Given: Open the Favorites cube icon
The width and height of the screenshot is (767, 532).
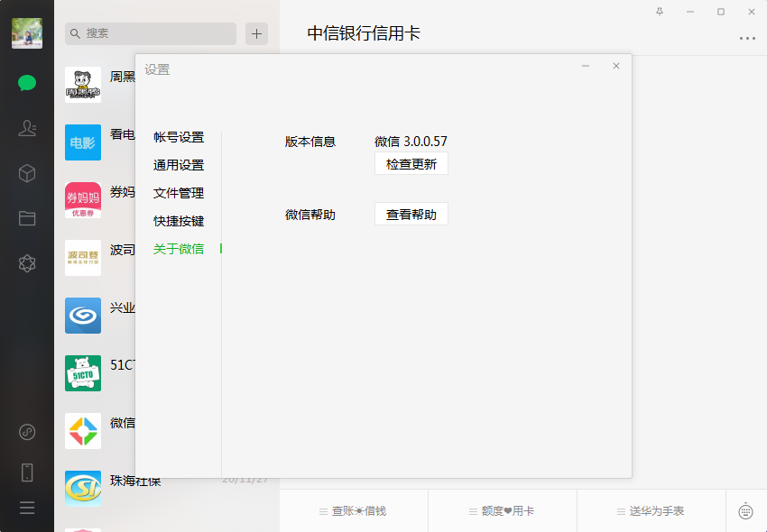Looking at the screenshot, I should (27, 173).
